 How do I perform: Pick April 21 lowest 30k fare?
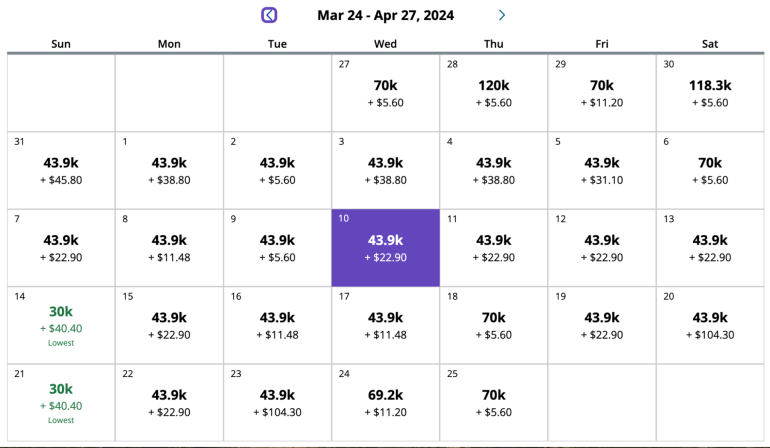coord(61,404)
